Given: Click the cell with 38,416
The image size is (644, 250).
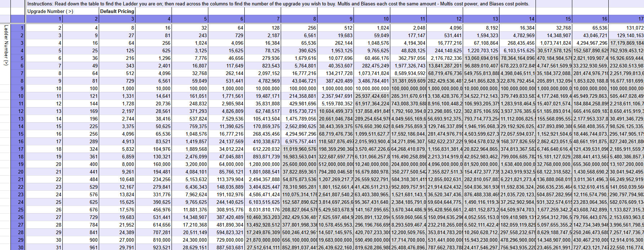Looking at the screenshot, I should point(154,119).
